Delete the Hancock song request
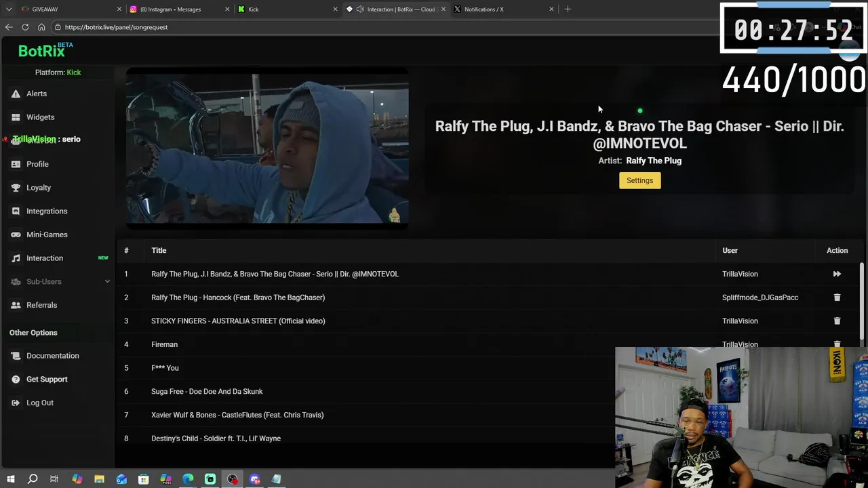This screenshot has height=488, width=868. click(x=837, y=298)
